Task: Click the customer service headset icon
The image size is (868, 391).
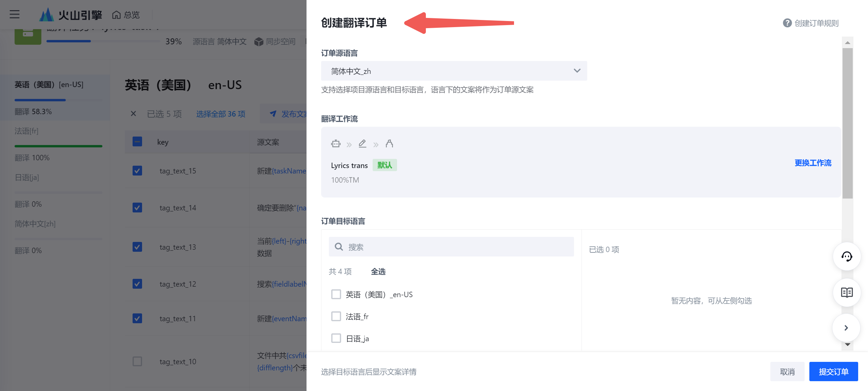Action: pos(847,256)
